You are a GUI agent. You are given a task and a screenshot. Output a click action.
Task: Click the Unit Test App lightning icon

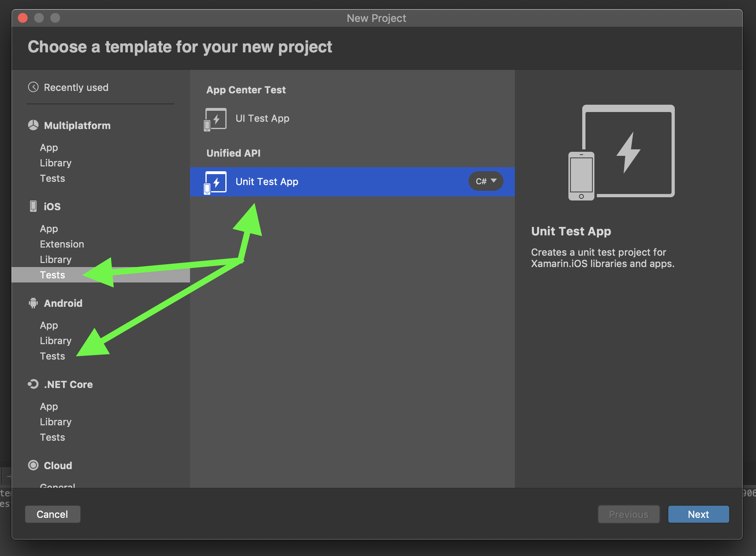tap(215, 181)
